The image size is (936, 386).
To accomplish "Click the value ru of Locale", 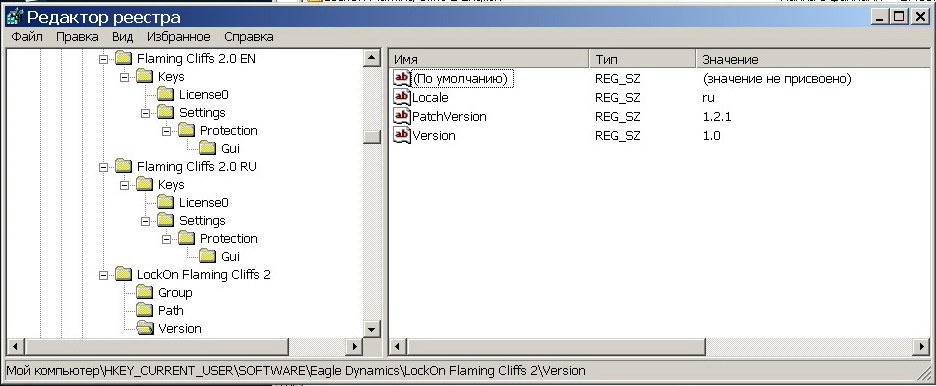I will [708, 98].
